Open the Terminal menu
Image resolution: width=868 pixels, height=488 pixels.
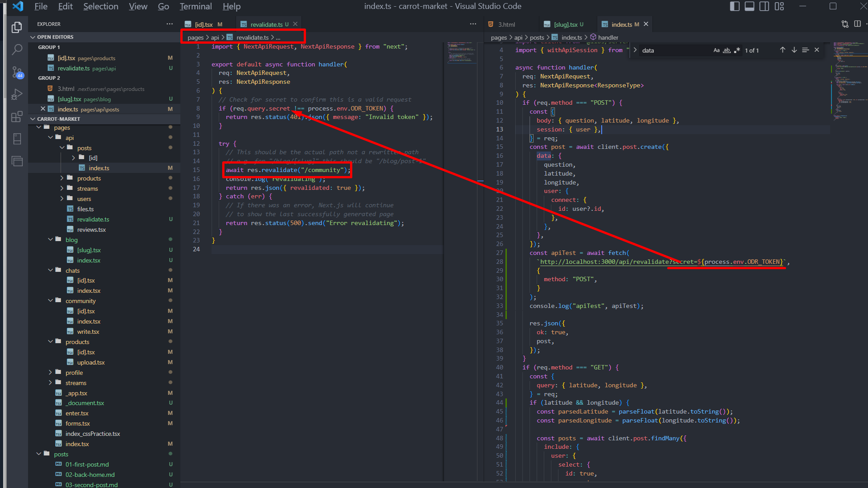pos(196,6)
